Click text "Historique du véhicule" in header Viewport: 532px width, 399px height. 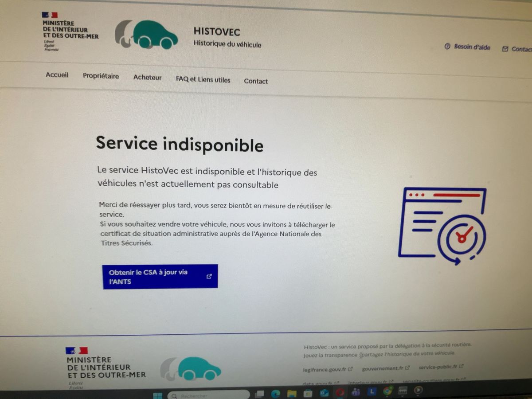tap(227, 44)
